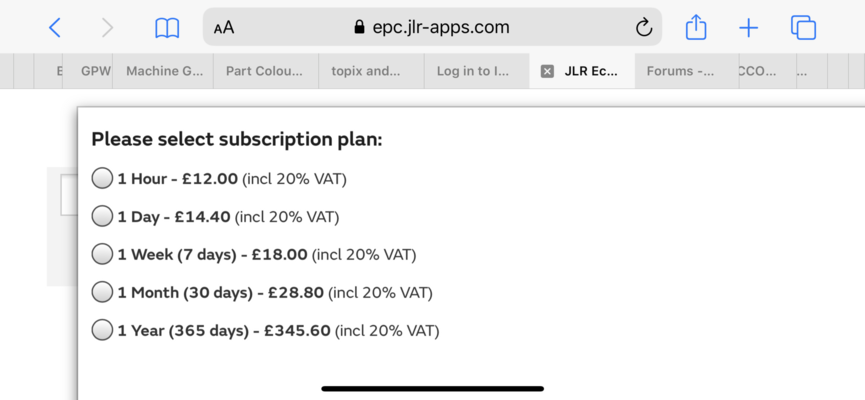Reload the page with refresh icon

[644, 27]
